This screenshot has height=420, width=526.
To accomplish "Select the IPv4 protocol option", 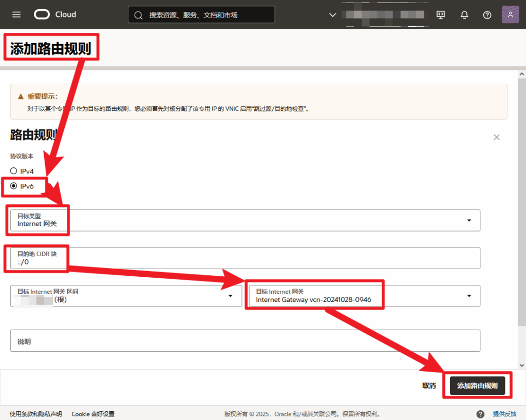I will (x=13, y=171).
